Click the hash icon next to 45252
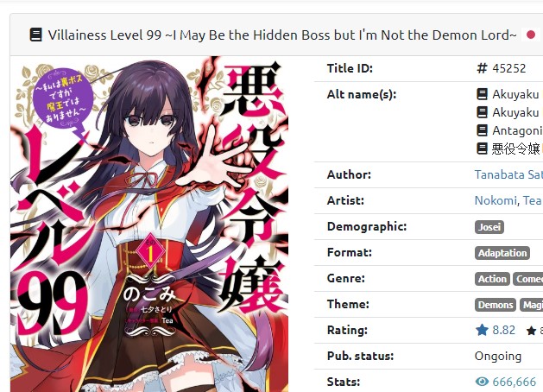 pos(482,68)
